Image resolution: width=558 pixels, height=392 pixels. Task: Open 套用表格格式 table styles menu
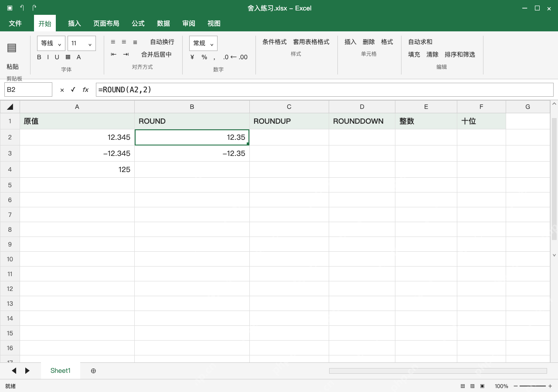pos(311,42)
